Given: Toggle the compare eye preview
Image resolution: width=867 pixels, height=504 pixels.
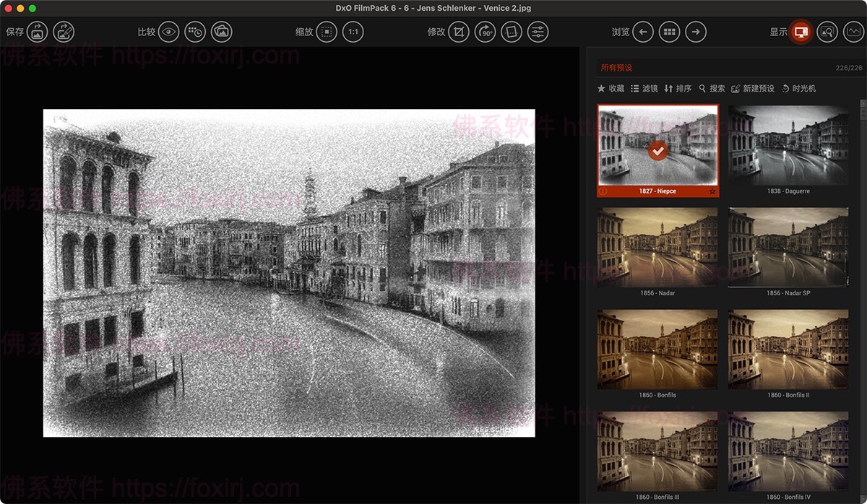Looking at the screenshot, I should [168, 32].
